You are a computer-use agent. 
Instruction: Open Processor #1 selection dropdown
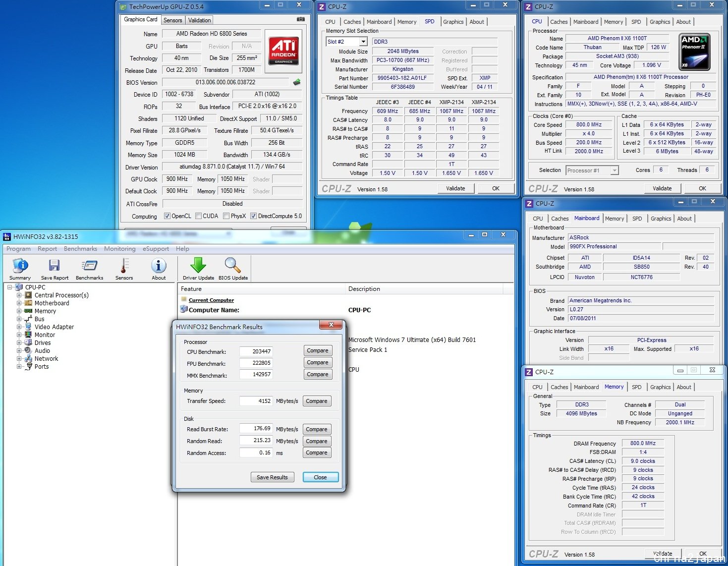[615, 170]
